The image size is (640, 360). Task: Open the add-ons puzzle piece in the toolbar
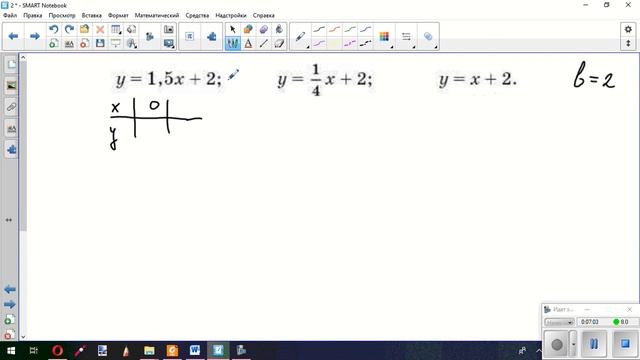tap(211, 36)
